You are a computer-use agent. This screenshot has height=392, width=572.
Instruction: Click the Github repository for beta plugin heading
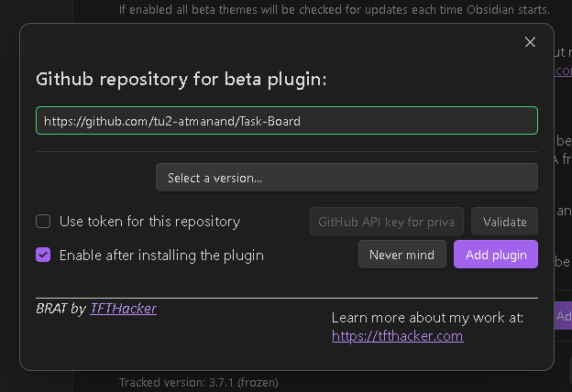pos(181,79)
